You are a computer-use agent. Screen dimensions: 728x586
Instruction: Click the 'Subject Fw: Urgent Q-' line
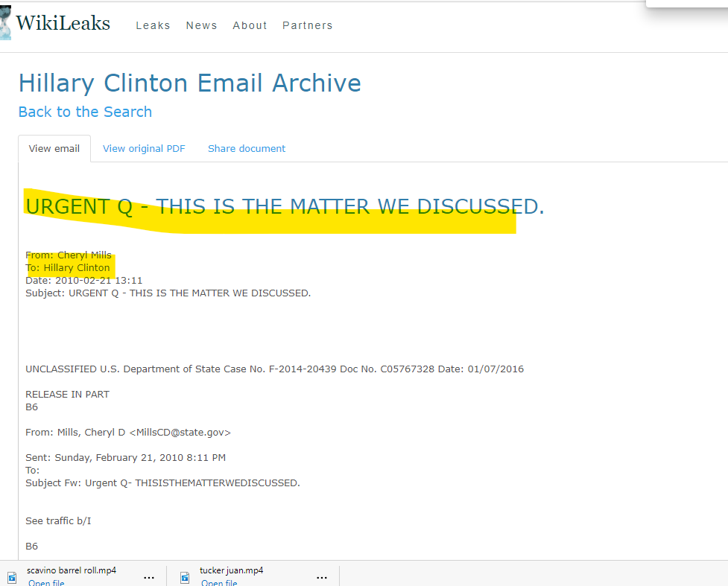point(162,483)
